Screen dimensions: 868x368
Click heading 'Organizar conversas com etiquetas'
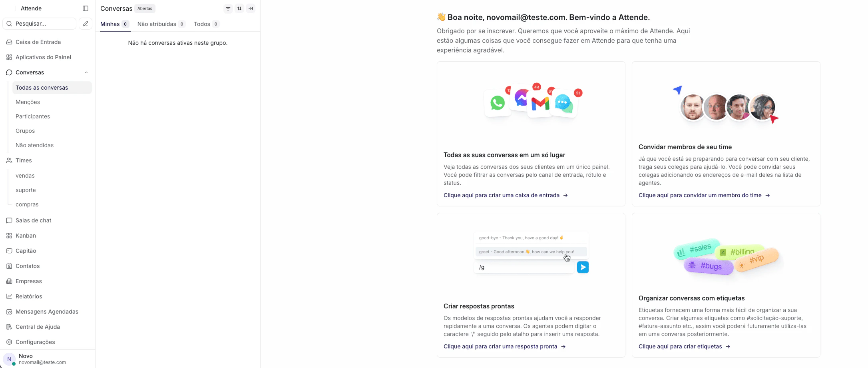pyautogui.click(x=692, y=298)
